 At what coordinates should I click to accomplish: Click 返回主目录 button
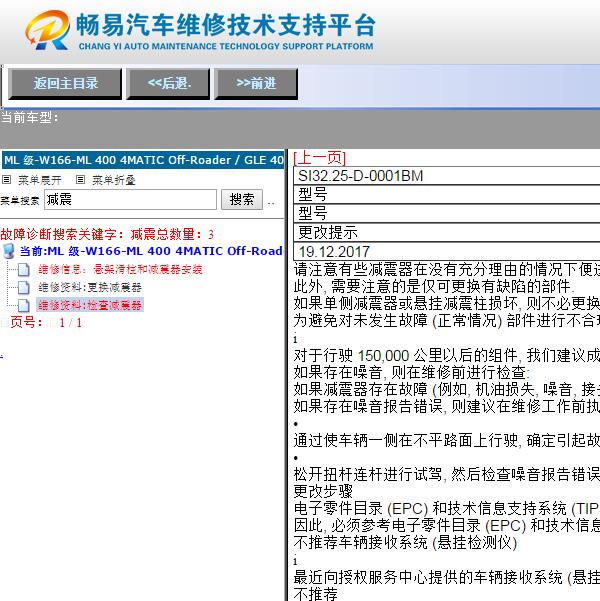point(65,84)
